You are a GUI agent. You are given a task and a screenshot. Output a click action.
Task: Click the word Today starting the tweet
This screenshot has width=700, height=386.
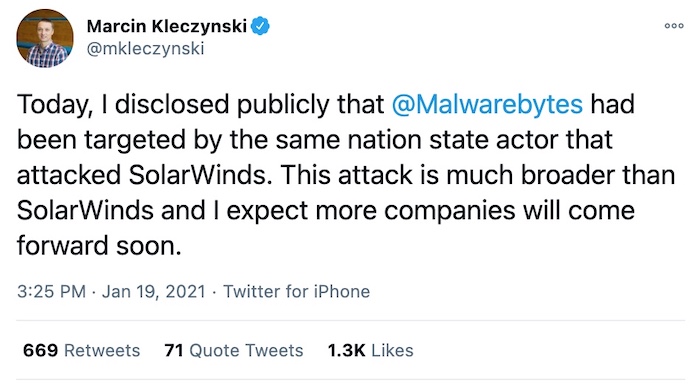point(54,105)
